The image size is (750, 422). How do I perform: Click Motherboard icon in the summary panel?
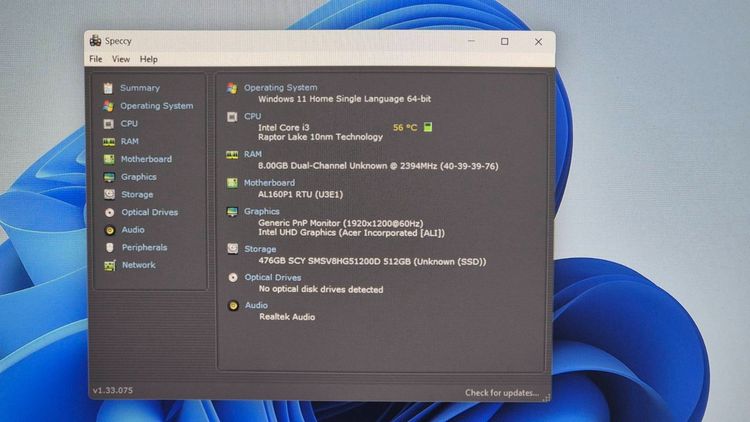click(x=232, y=183)
